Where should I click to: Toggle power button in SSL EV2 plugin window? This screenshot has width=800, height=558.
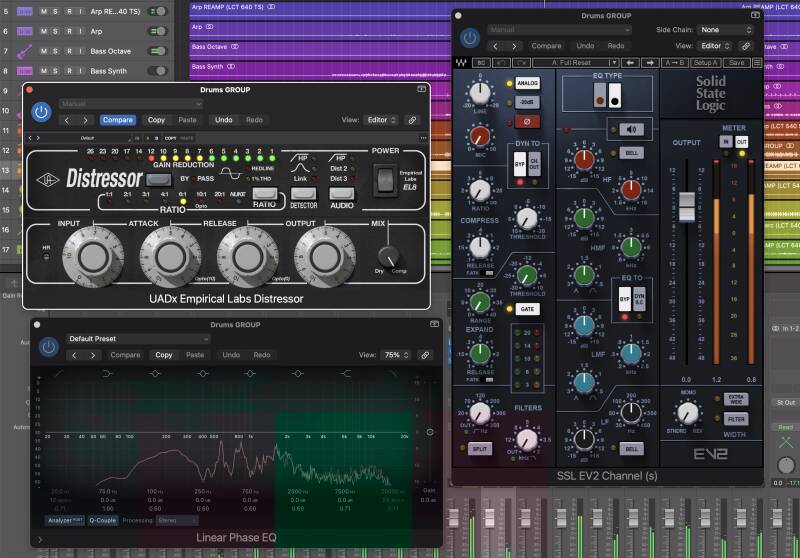click(469, 38)
